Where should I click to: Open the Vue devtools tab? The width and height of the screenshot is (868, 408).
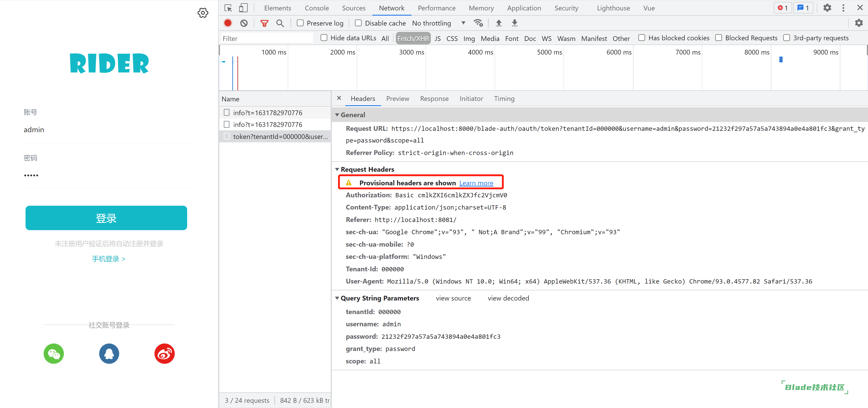click(x=649, y=8)
